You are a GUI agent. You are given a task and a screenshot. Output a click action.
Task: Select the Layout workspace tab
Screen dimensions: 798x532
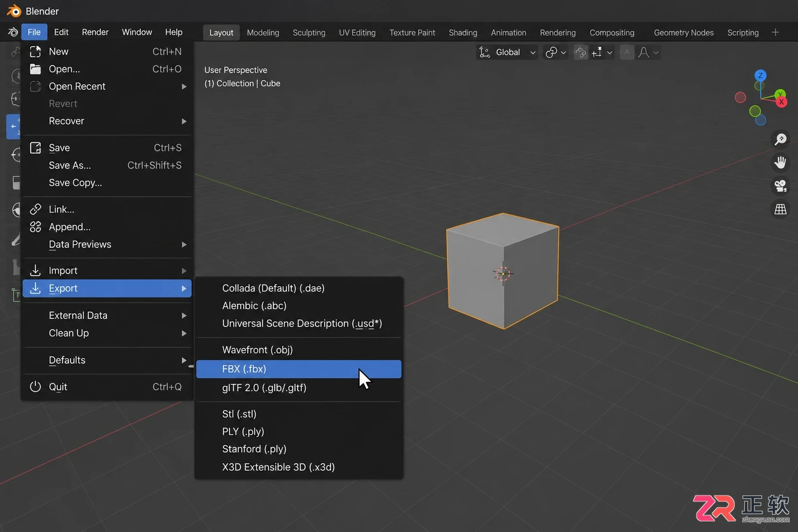point(221,33)
